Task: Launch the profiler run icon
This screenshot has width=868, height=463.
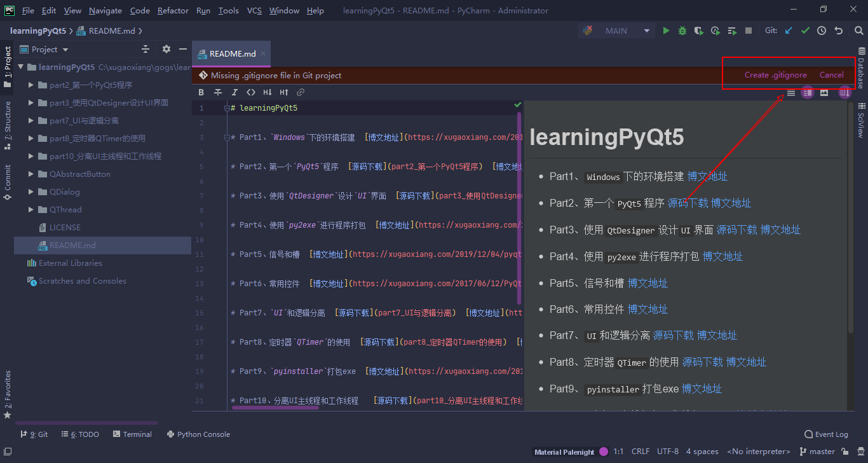Action: (715, 31)
